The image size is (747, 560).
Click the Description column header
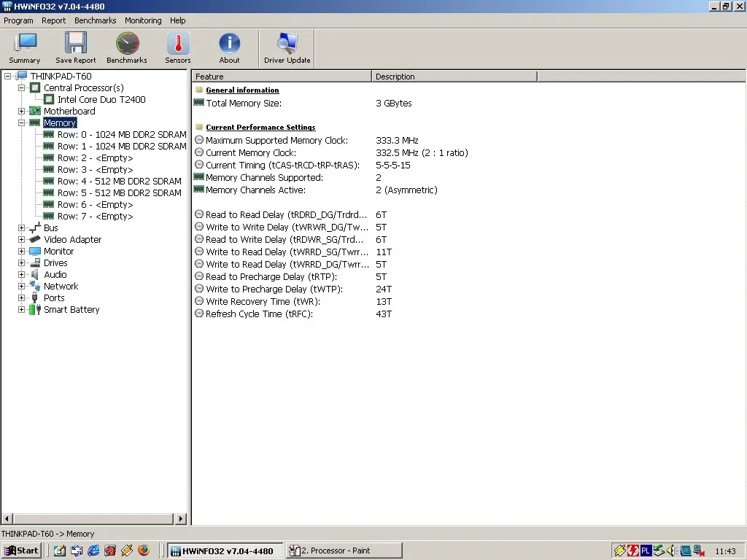pos(454,77)
